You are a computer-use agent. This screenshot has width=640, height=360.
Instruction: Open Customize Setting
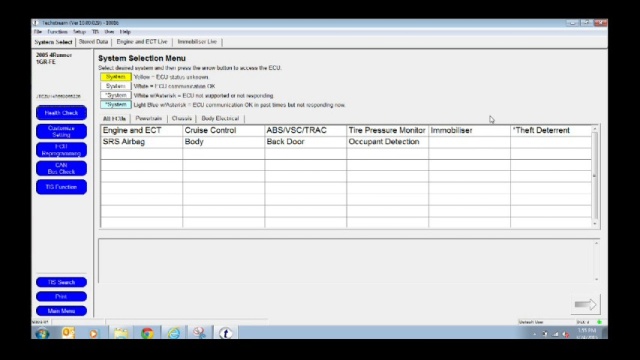tap(61, 131)
